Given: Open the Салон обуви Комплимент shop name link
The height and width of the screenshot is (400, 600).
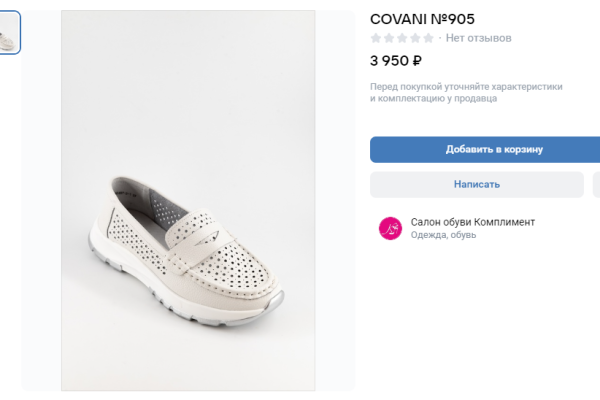Looking at the screenshot, I should pyautogui.click(x=472, y=221).
